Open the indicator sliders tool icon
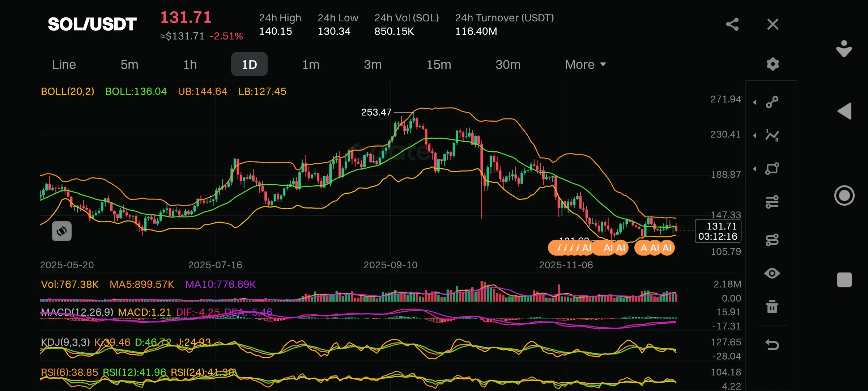 point(772,202)
